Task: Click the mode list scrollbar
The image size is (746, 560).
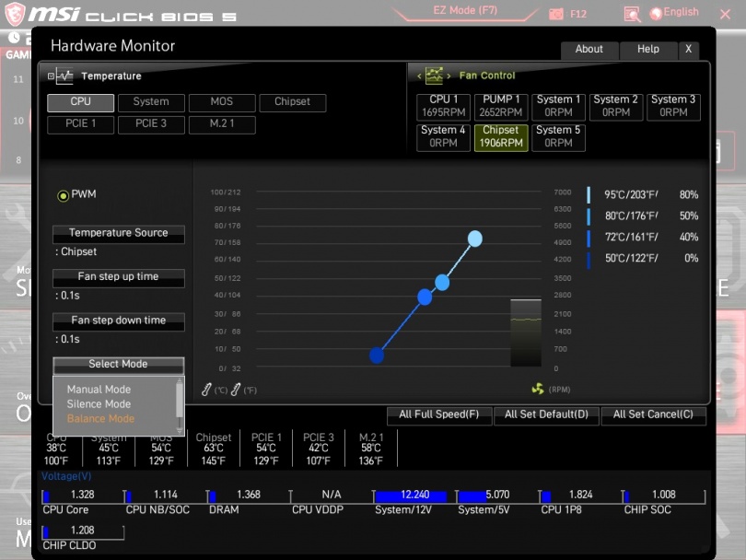Action: [x=180, y=399]
